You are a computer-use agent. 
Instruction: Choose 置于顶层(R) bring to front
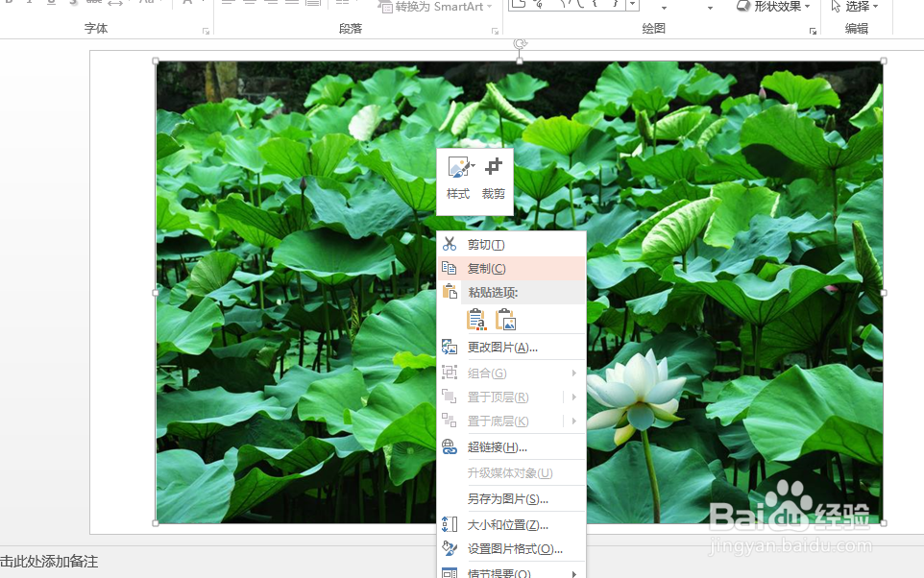(500, 397)
